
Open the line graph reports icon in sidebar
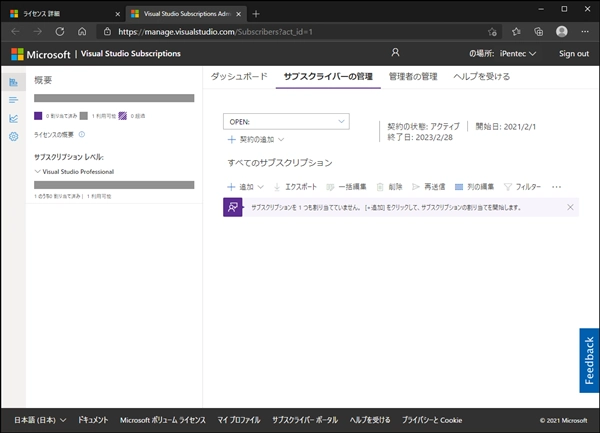click(x=13, y=119)
